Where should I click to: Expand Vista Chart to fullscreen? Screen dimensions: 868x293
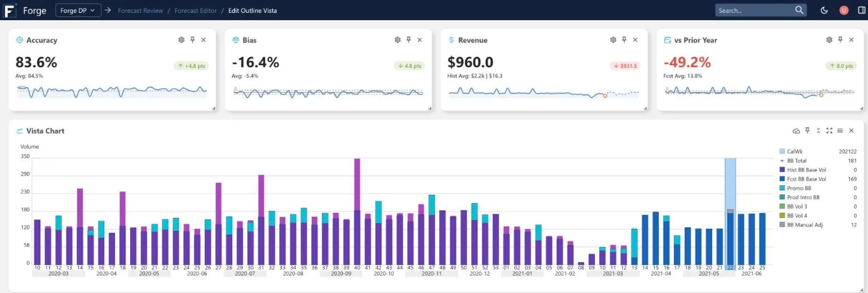point(829,131)
